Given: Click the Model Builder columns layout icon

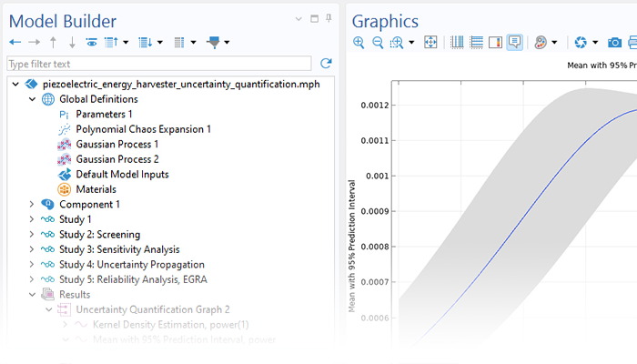Looking at the screenshot, I should point(179,42).
